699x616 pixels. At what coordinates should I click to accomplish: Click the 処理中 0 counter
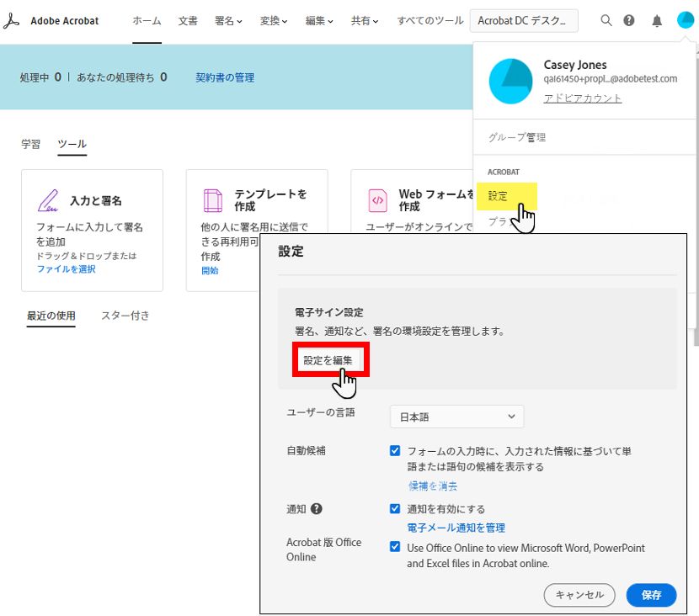(40, 77)
